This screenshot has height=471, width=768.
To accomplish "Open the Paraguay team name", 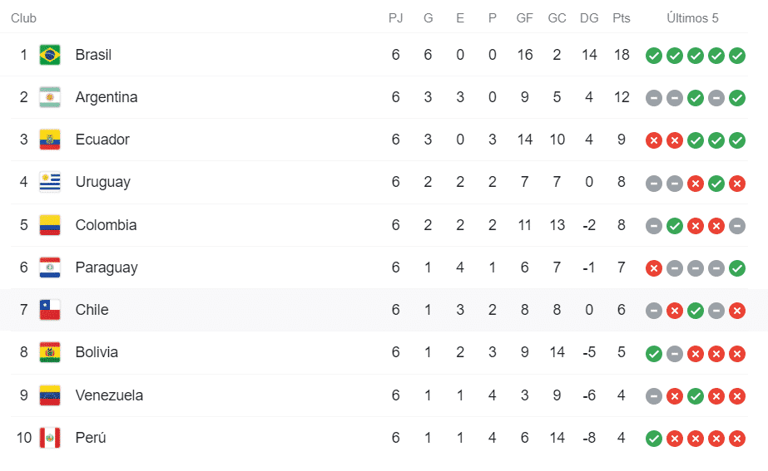I will coord(106,268).
